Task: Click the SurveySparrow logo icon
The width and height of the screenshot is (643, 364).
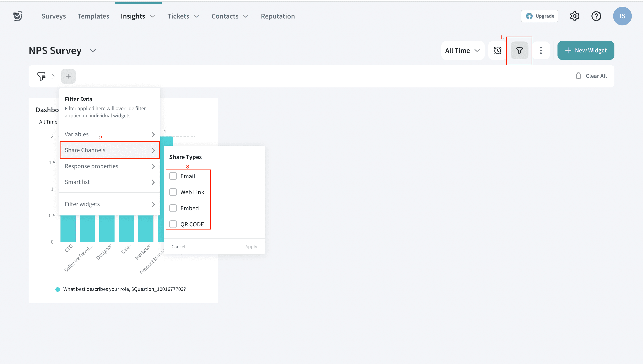Action: 18,16
